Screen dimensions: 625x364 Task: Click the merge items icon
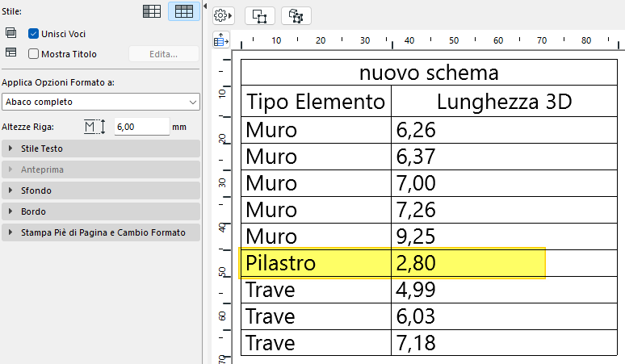pos(11,33)
